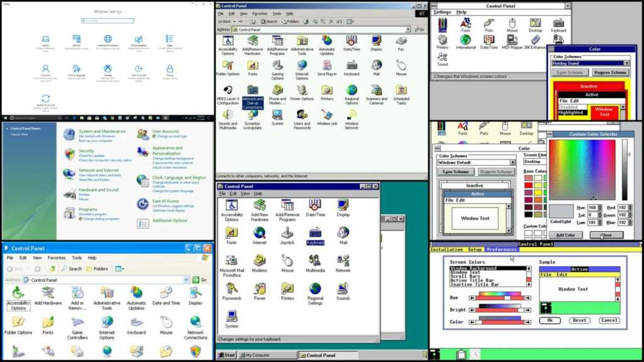Open Appearance and Personalization in Vista Control Panel
This screenshot has height=362, width=644.
pos(167,151)
